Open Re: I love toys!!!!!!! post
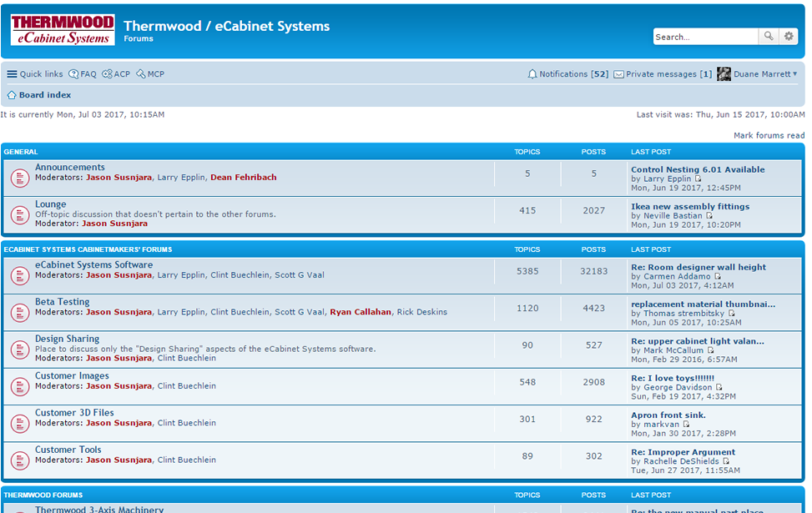The height and width of the screenshot is (513, 812). tap(673, 379)
